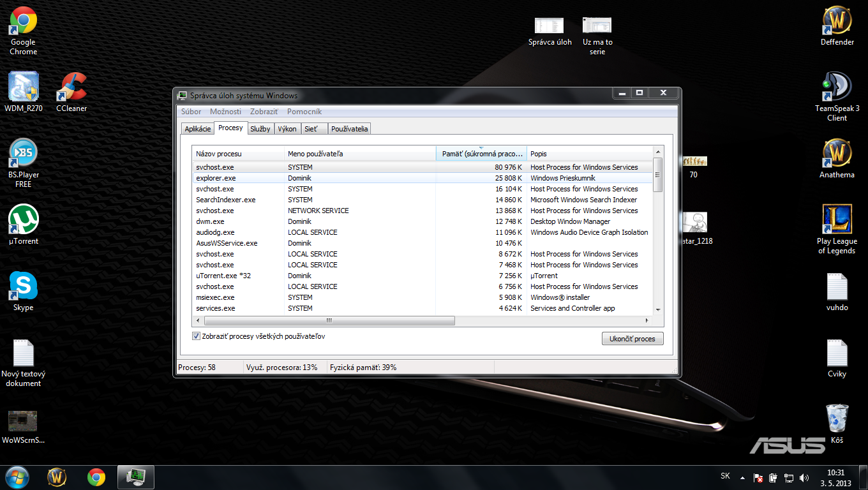The image size is (868, 490).
Task: Click the horizontal scrollbar thumb in process list
Action: (329, 320)
